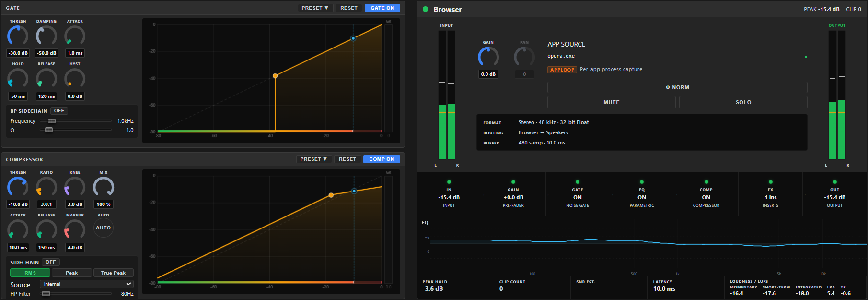Toggle the NORM button
The width and height of the screenshot is (868, 300).
677,87
